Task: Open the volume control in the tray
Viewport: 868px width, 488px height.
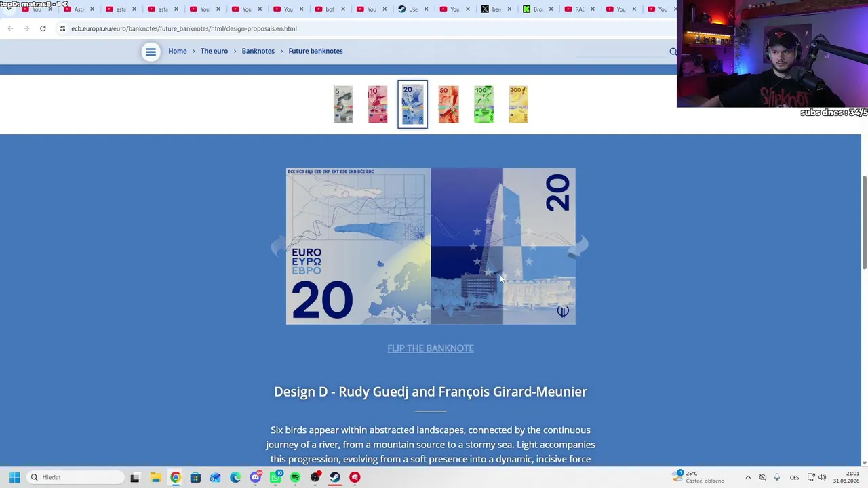Action: [822, 477]
